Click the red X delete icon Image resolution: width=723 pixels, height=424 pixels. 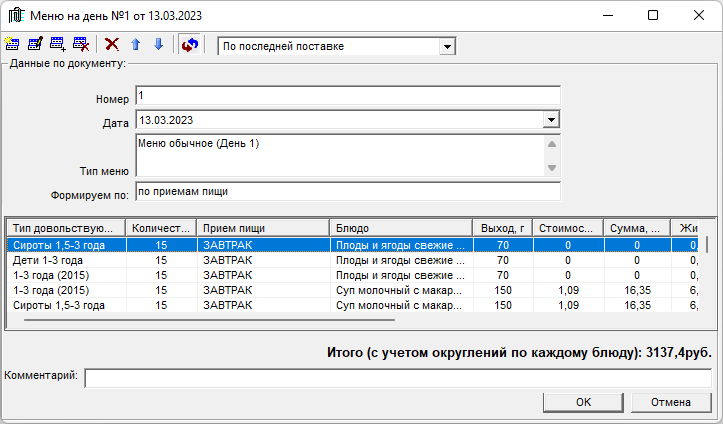point(112,45)
